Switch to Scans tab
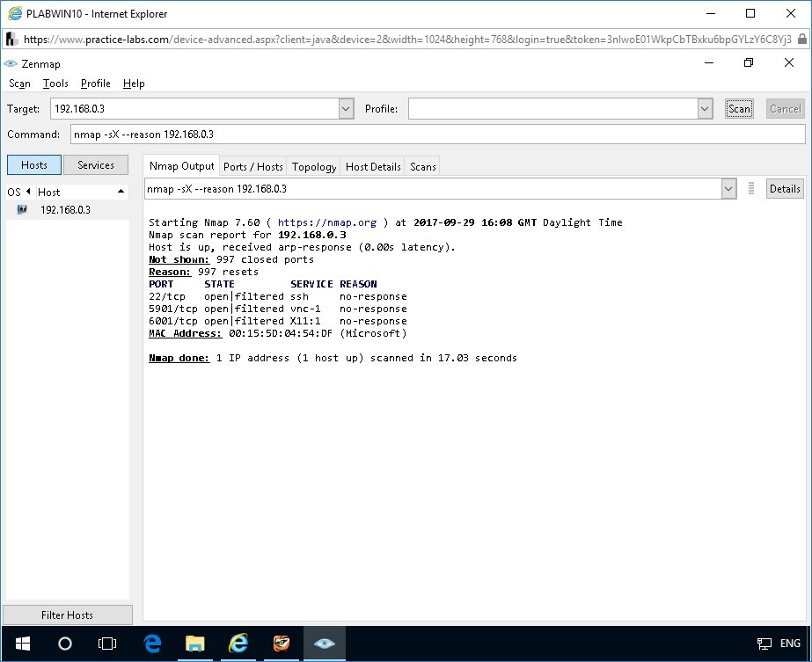812x662 pixels. [x=422, y=167]
